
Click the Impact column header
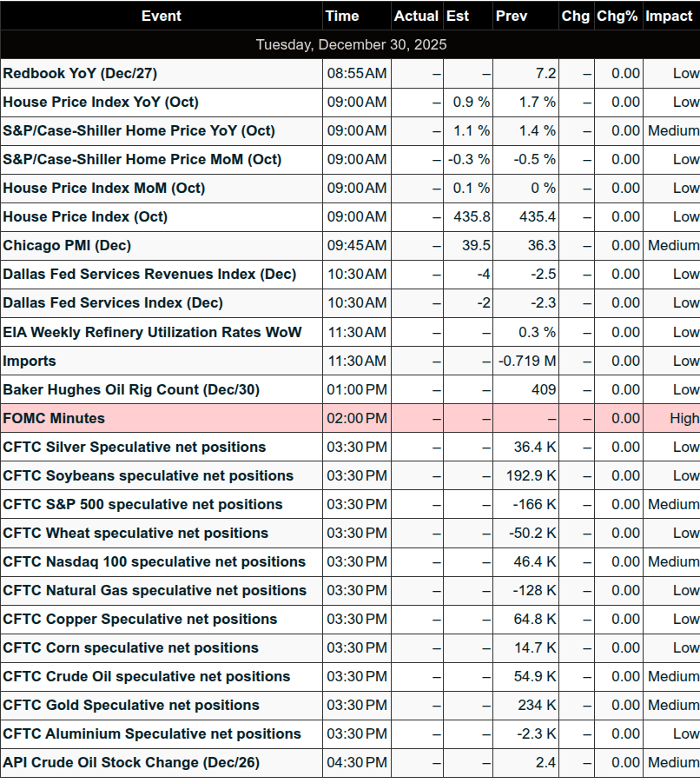pos(669,16)
